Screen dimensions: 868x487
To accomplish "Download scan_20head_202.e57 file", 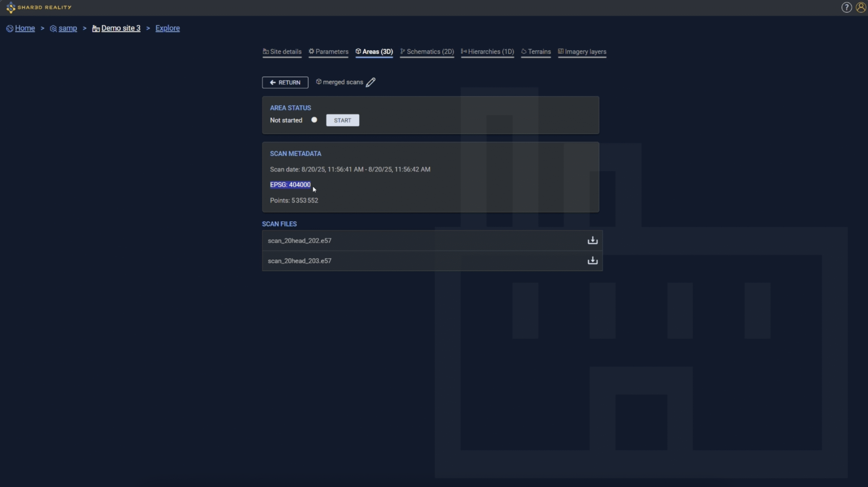I will point(592,240).
